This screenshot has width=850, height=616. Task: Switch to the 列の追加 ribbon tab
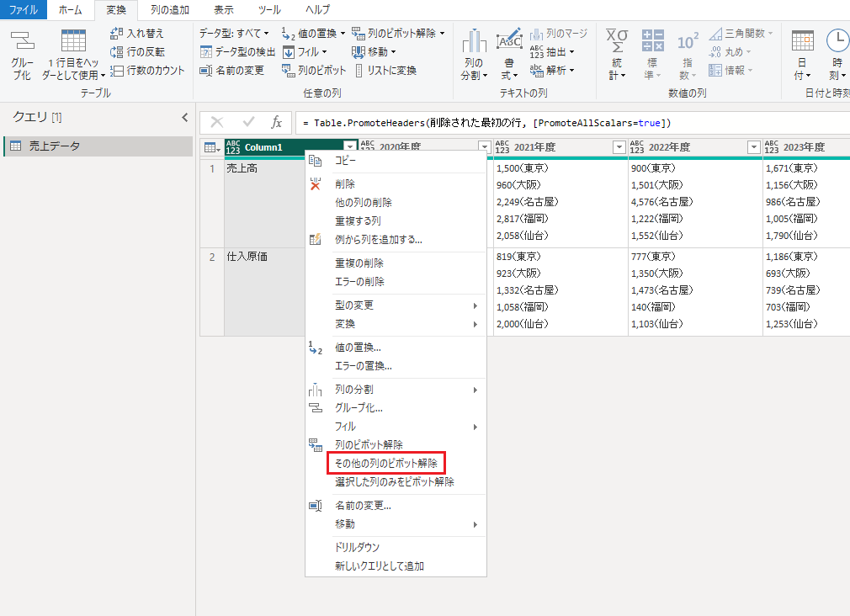(x=170, y=10)
